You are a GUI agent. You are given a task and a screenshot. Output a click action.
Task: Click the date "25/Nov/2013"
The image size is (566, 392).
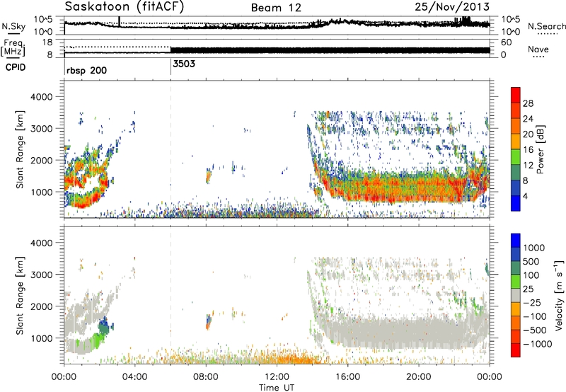(452, 6)
